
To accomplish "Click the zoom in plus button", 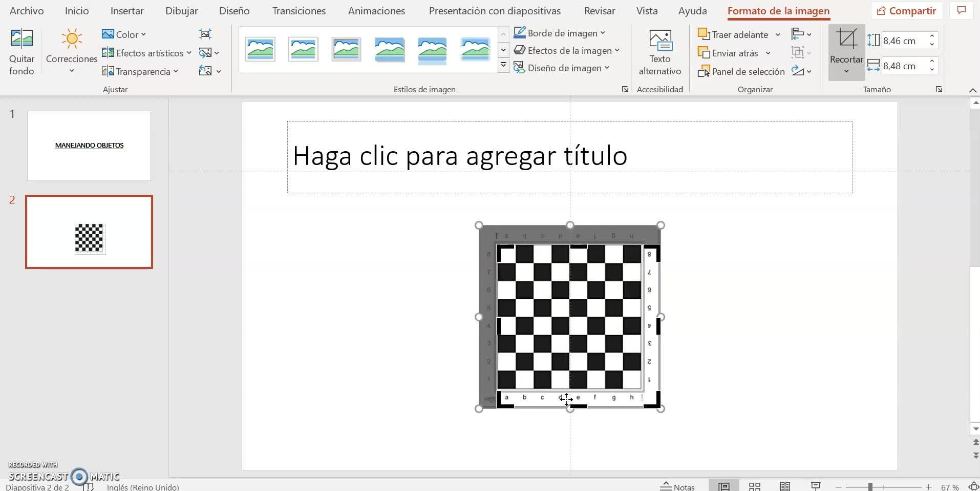I will point(928,487).
